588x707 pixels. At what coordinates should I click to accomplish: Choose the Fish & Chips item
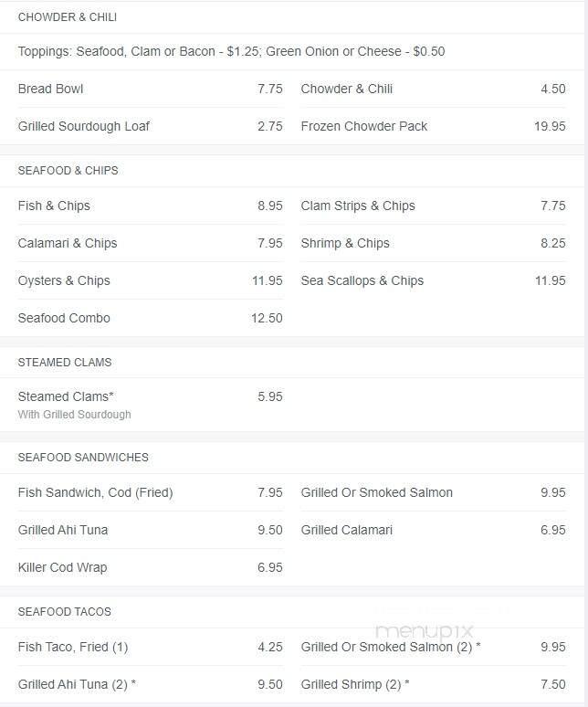pyautogui.click(x=150, y=206)
